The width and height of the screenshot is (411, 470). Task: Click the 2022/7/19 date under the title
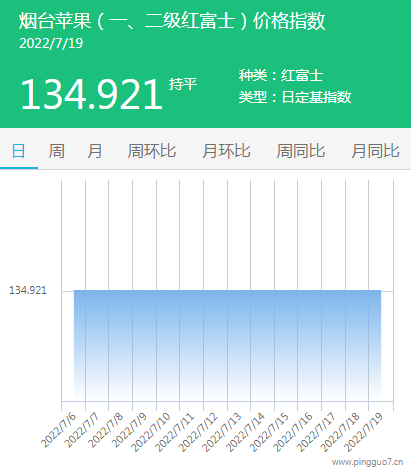pyautogui.click(x=51, y=43)
